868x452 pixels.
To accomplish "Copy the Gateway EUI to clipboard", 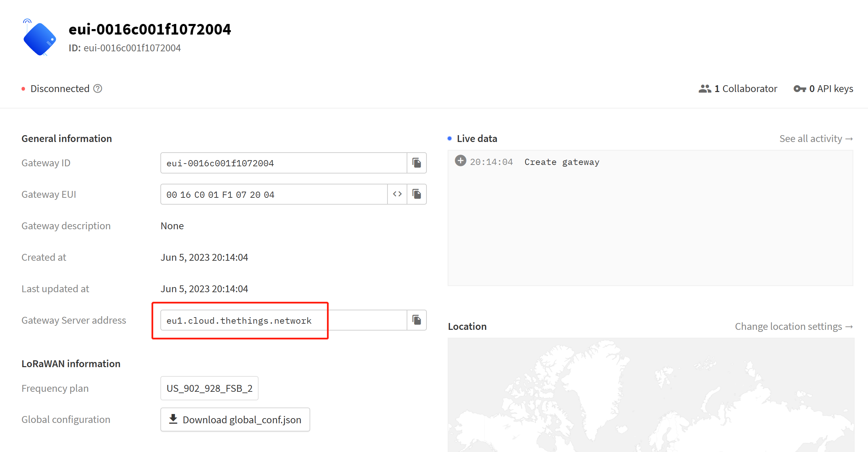I will [417, 194].
